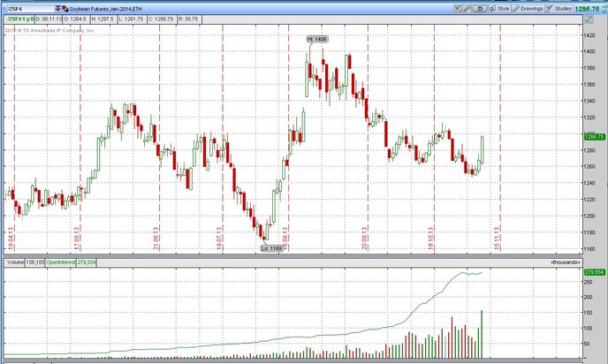Click the 19.04.13 expiration date marker
Image resolution: width=608 pixels, height=364 pixels.
point(11,239)
